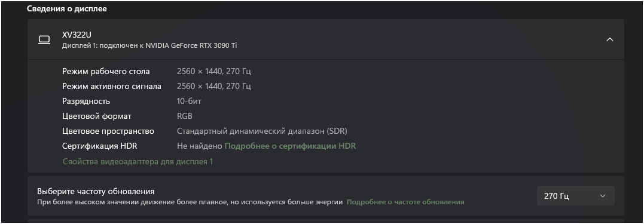Click the Не найдено HDR certification text

coord(200,146)
